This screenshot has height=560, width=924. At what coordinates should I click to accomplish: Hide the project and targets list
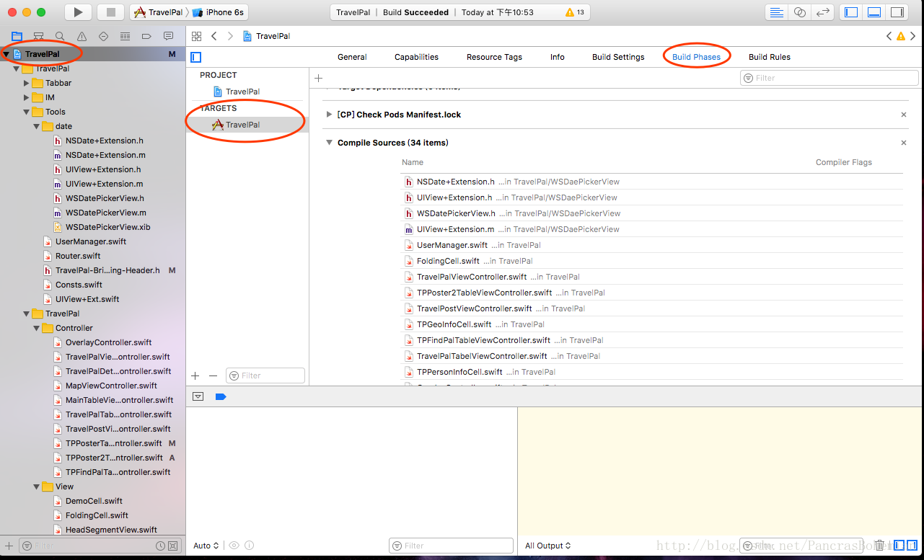click(195, 57)
